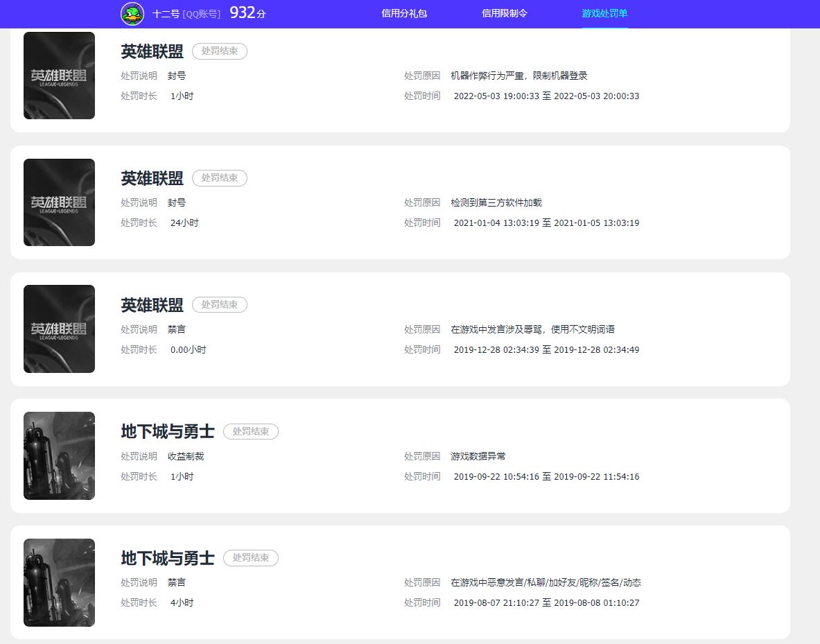Image resolution: width=820 pixels, height=644 pixels.
Task: Click the 封号 punishment description text
Action: point(177,75)
